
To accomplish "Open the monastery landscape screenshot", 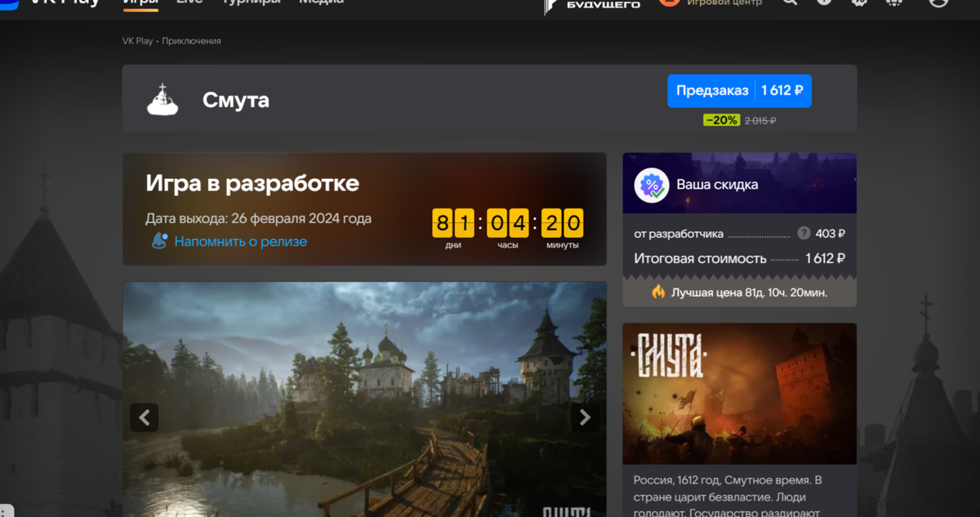I will (364, 399).
